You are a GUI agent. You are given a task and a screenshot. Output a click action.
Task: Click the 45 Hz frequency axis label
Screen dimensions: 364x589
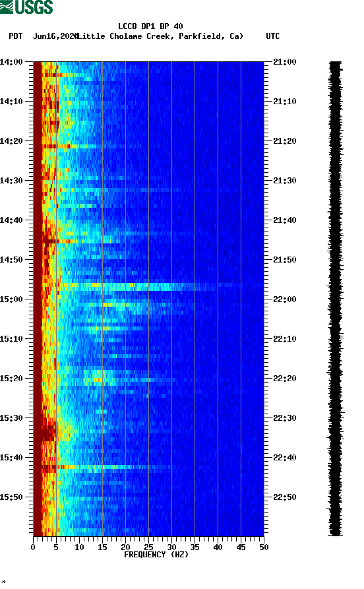pyautogui.click(x=241, y=547)
